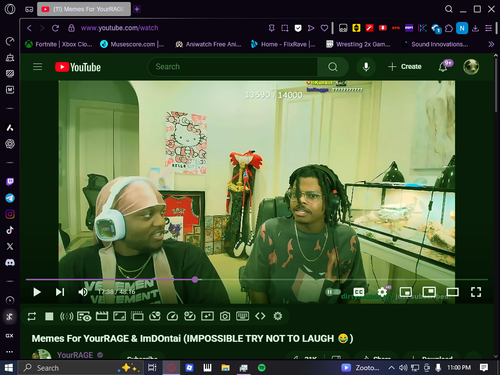Toggle loop repeat in enhancer toolbar
The width and height of the screenshot is (500, 375).
coord(32,316)
